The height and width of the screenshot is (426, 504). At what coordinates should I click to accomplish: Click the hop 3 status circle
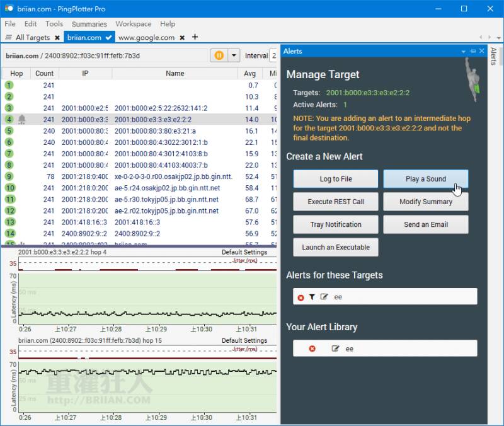(x=9, y=108)
